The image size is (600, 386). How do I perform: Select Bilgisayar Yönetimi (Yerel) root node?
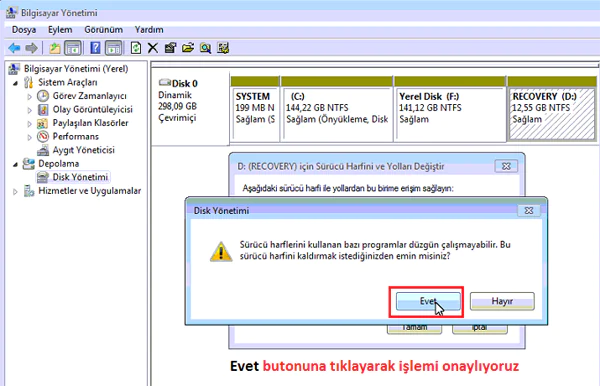coord(76,69)
